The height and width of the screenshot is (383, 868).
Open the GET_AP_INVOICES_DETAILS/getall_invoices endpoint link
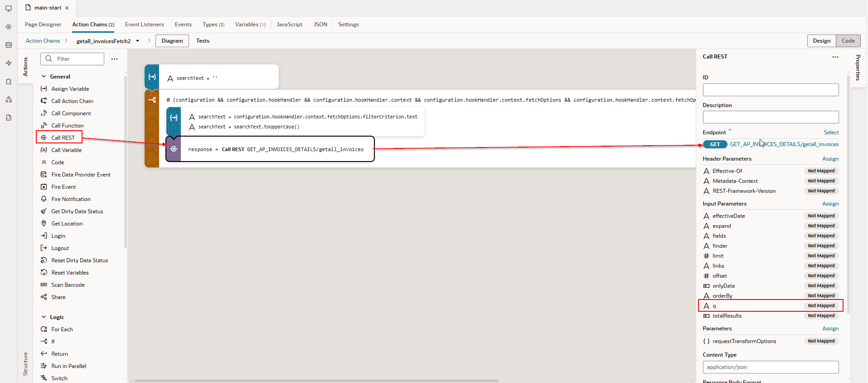(x=784, y=144)
